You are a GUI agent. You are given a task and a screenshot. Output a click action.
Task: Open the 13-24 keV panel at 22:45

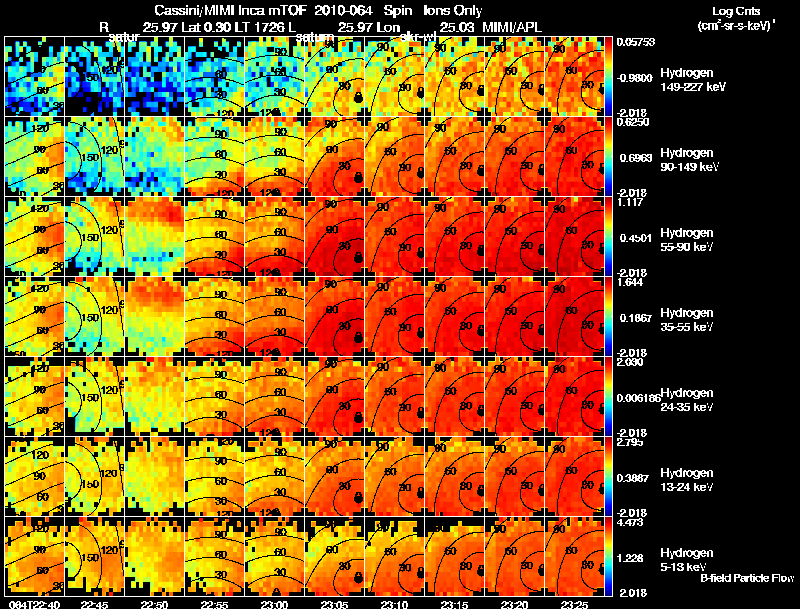click(x=94, y=476)
